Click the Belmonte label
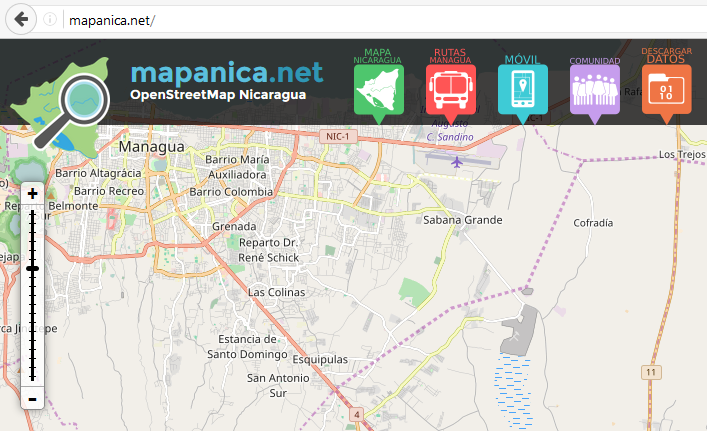The height and width of the screenshot is (431, 707). (73, 206)
